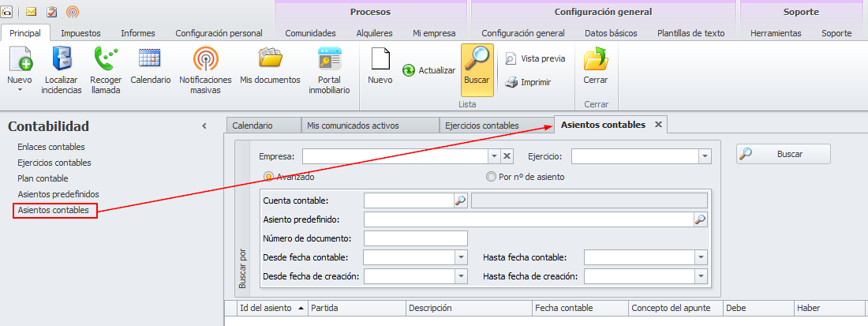The image size is (868, 326).
Task: Launch Notificaciones masivas
Action: click(205, 60)
